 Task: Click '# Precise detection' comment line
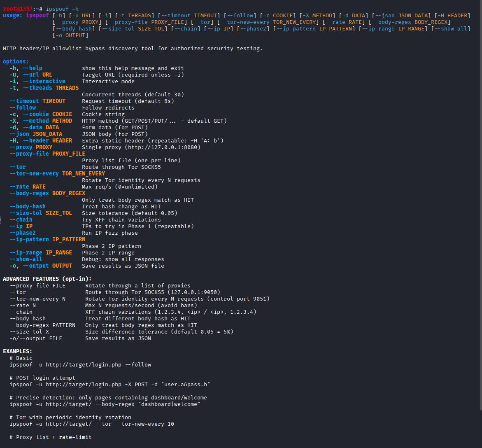tap(108, 398)
